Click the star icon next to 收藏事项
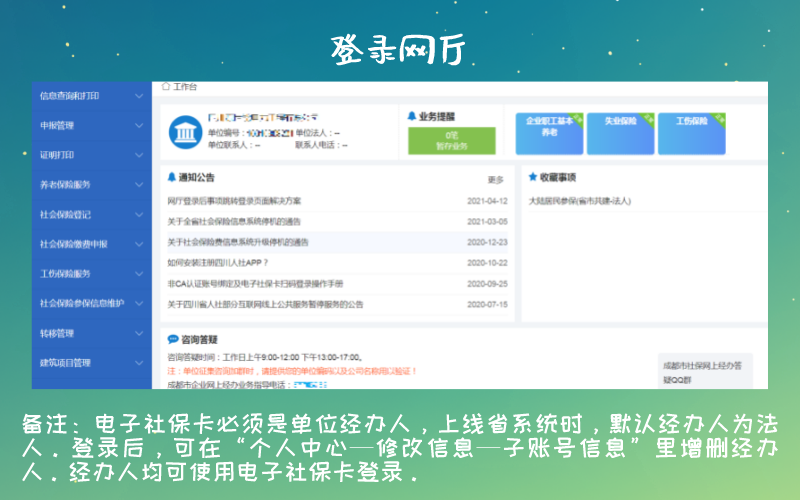 (x=533, y=177)
